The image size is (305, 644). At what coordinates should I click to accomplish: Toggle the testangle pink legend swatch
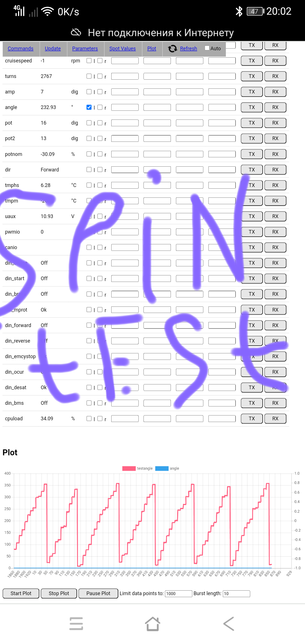click(129, 468)
